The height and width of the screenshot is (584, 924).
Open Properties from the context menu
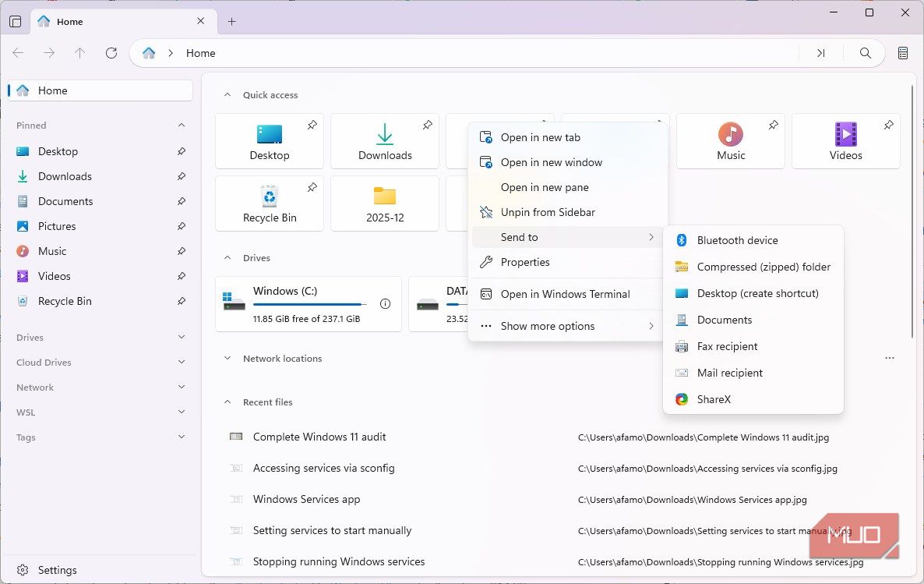[x=567, y=262]
